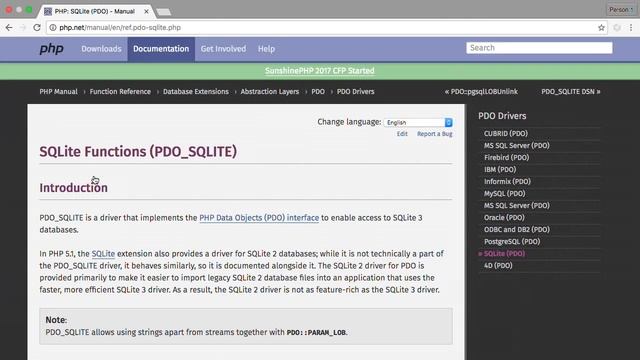Click the PDO Drivers sidebar heading

coord(502,116)
